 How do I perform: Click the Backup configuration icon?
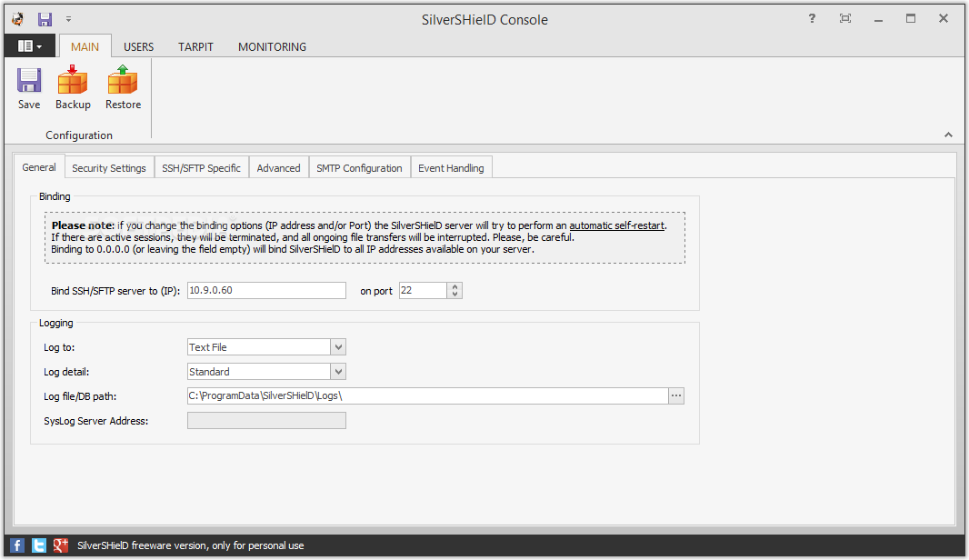pyautogui.click(x=73, y=88)
